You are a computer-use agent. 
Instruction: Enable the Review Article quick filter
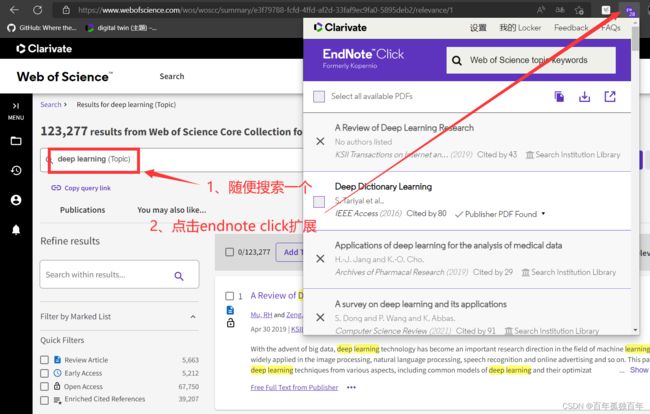(x=45, y=359)
